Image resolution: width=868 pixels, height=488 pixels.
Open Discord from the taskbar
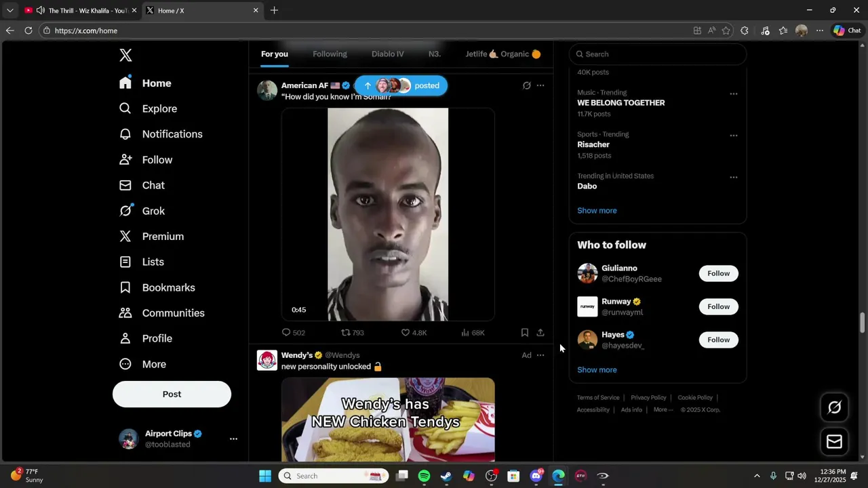click(536, 476)
